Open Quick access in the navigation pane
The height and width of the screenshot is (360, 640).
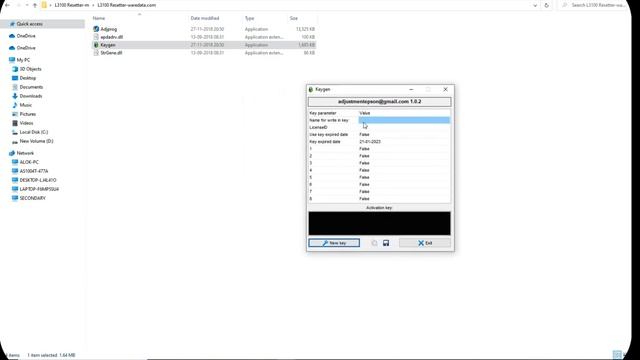point(29,24)
